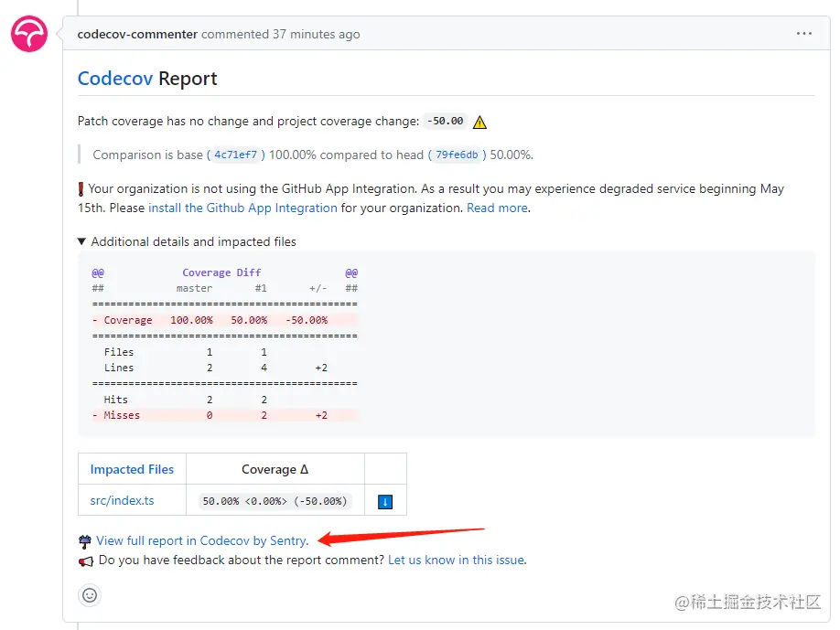Image resolution: width=840 pixels, height=630 pixels.
Task: Click the Misses row label
Action: click(122, 415)
